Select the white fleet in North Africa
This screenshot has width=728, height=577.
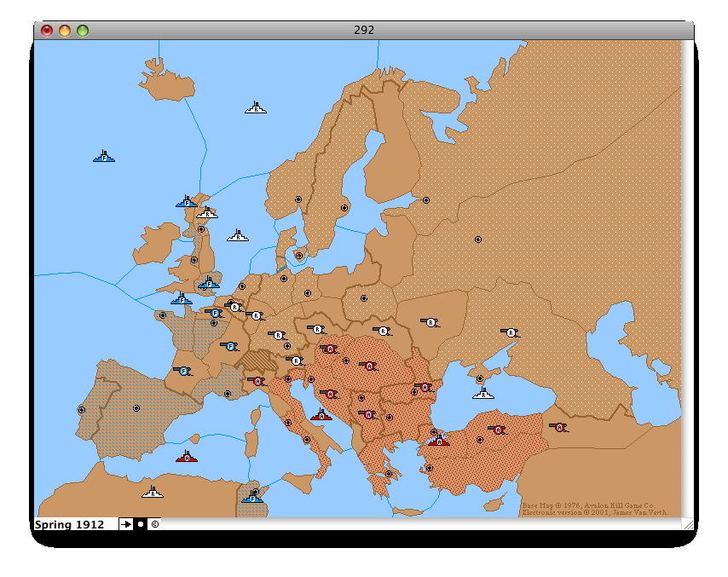point(153,492)
